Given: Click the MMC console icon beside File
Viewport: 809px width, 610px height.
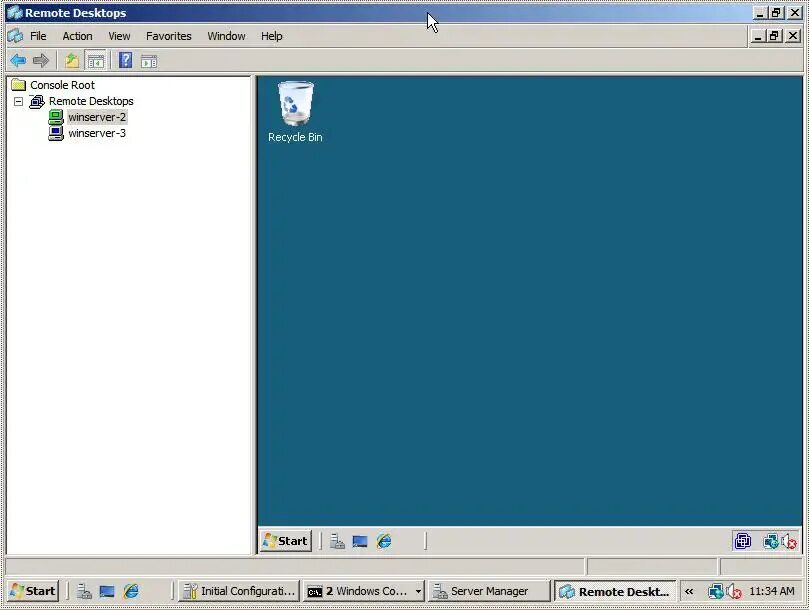Looking at the screenshot, I should click(15, 36).
